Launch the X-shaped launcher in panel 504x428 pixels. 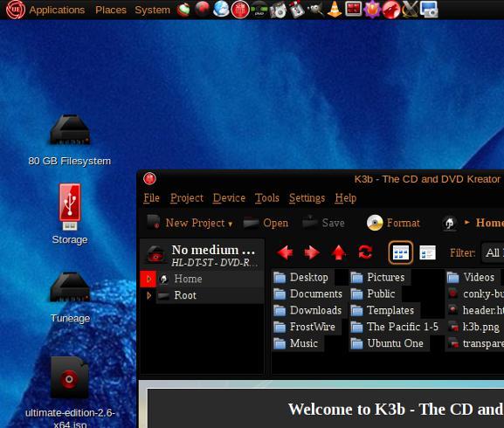pos(410,9)
